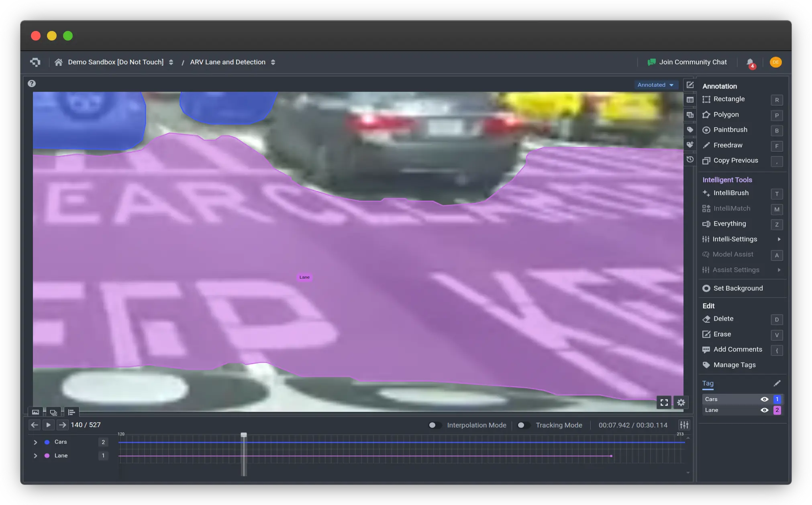Open the Tag tab
Image resolution: width=812 pixels, height=505 pixels.
tap(708, 383)
